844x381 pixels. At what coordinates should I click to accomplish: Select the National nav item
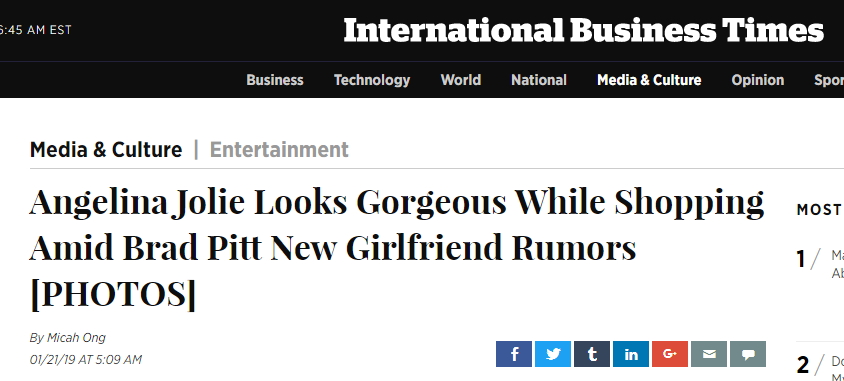[539, 80]
